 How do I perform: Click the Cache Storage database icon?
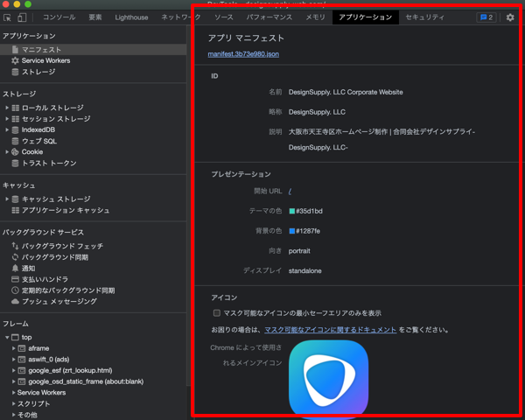click(x=15, y=199)
